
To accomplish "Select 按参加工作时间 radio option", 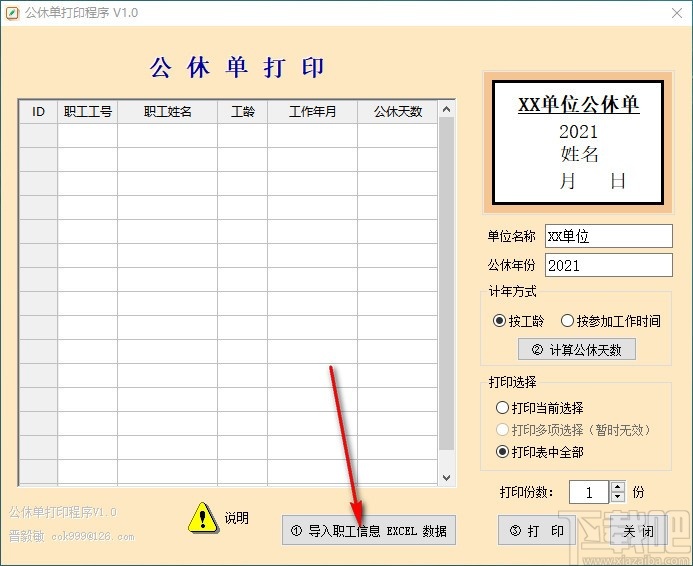I will point(611,321).
